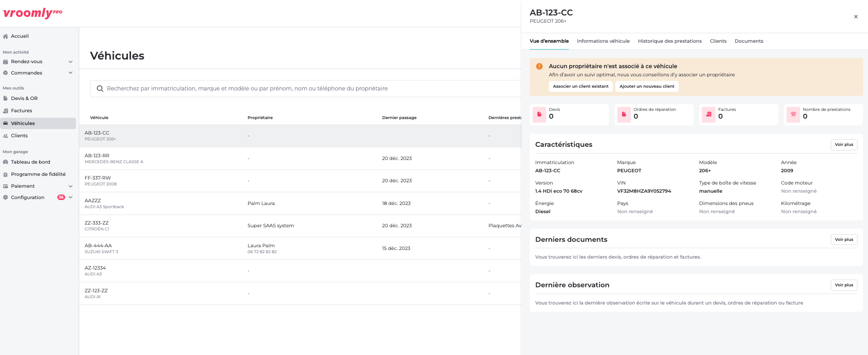This screenshot has height=355, width=868.
Task: Click the Ordres de réparation card icon
Action: 624,115
